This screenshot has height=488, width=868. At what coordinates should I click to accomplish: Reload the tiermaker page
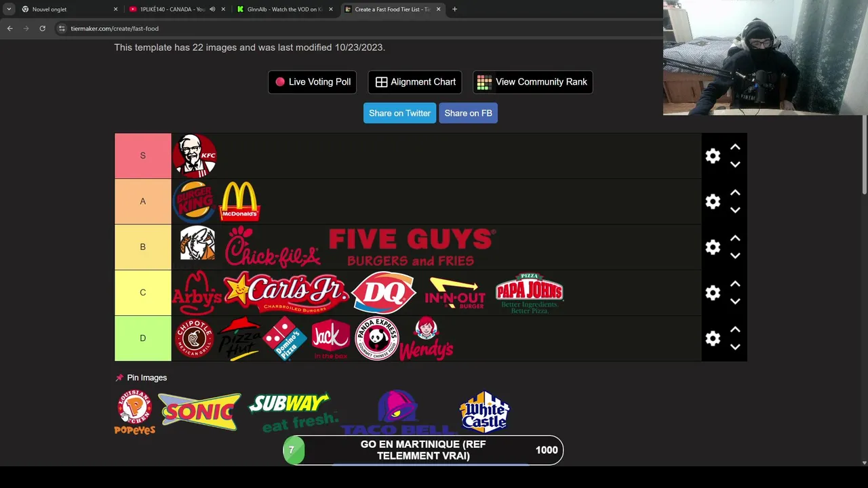click(42, 28)
